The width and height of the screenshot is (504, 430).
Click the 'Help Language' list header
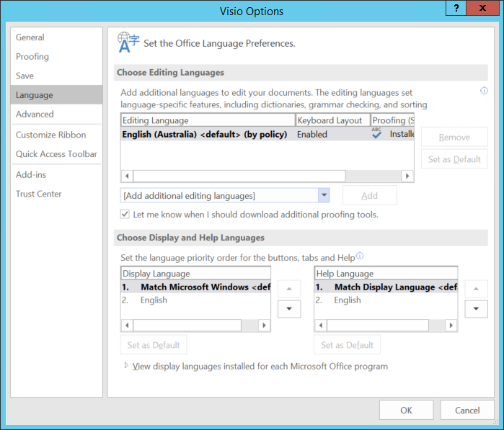tap(386, 273)
